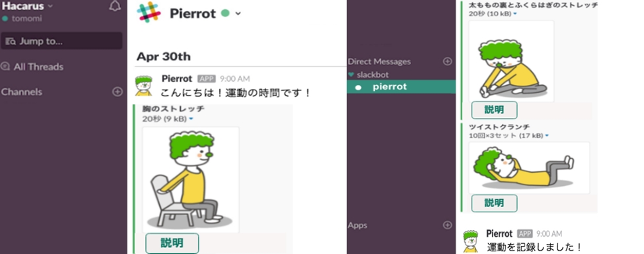Open the notifications bell icon

click(115, 6)
